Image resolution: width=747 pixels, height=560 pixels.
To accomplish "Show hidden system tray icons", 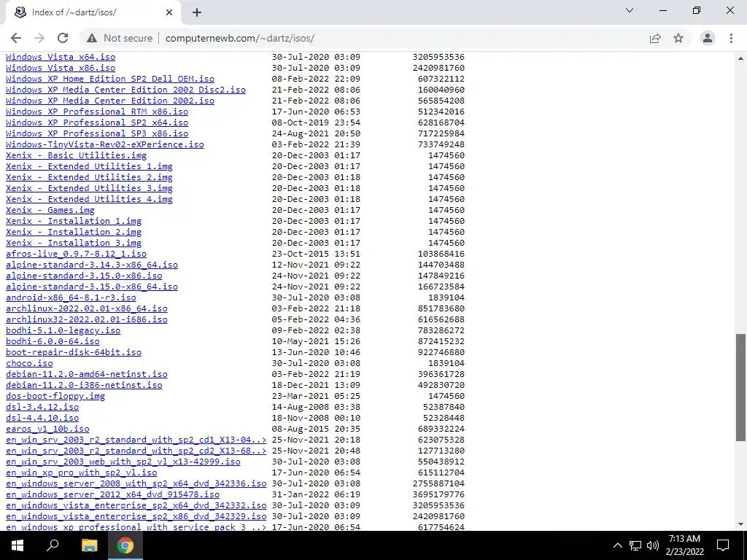I will 617,545.
